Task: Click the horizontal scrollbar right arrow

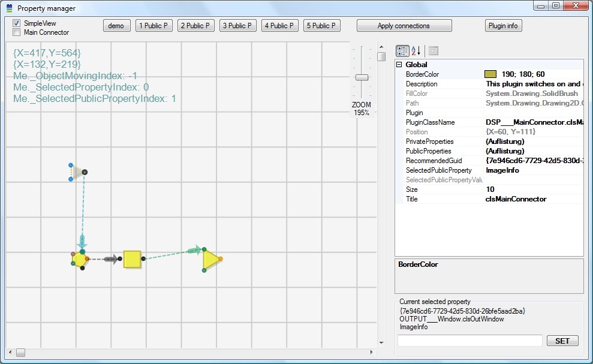Action: click(371, 352)
